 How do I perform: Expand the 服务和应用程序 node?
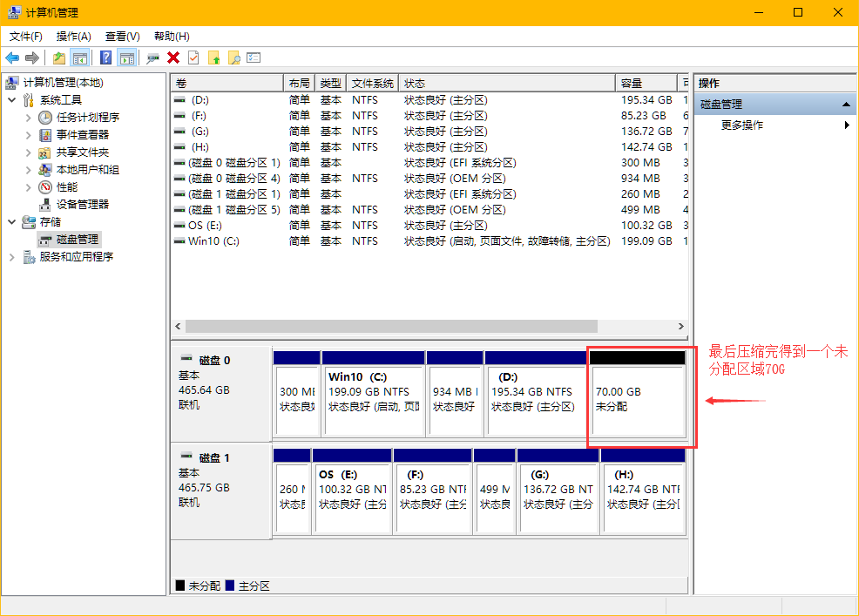point(12,257)
